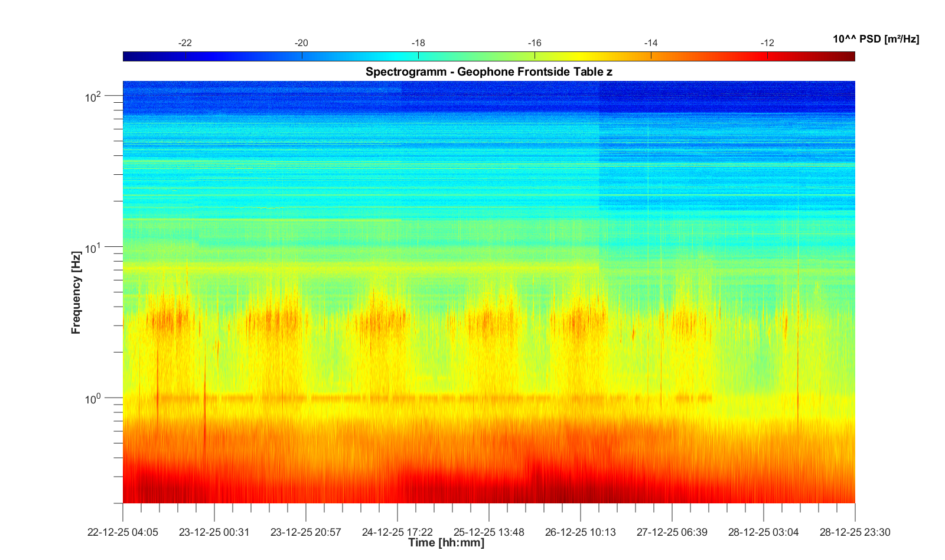
Task: Select the -16 tick label on colorbar
Action: click(534, 43)
